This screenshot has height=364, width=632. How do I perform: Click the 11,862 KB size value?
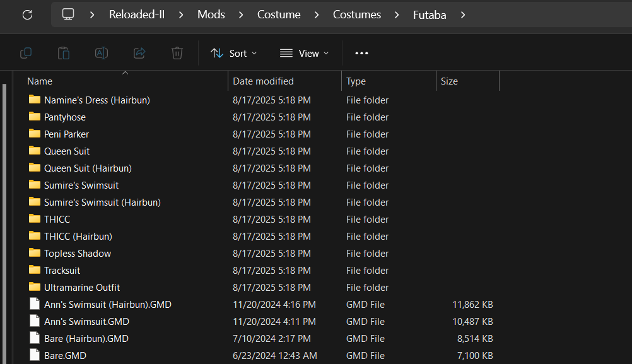pyautogui.click(x=472, y=304)
